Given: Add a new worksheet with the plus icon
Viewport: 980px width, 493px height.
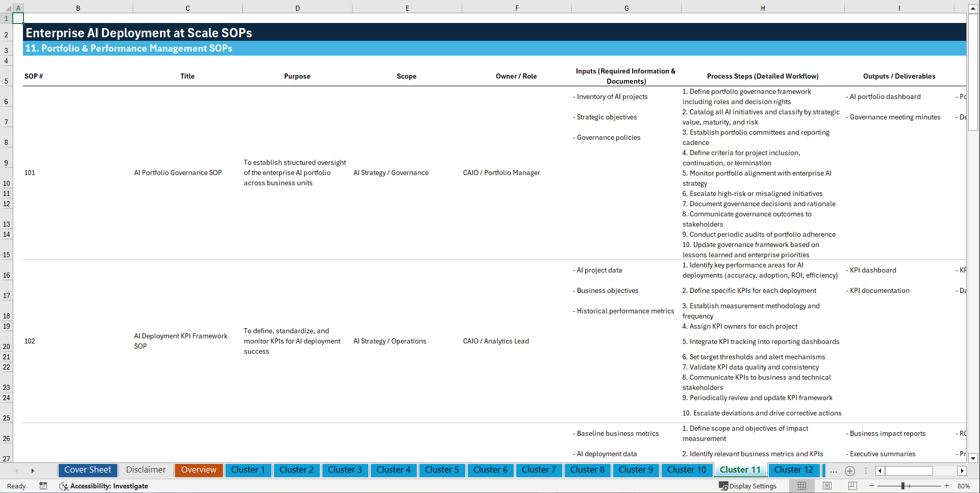Looking at the screenshot, I should (850, 471).
